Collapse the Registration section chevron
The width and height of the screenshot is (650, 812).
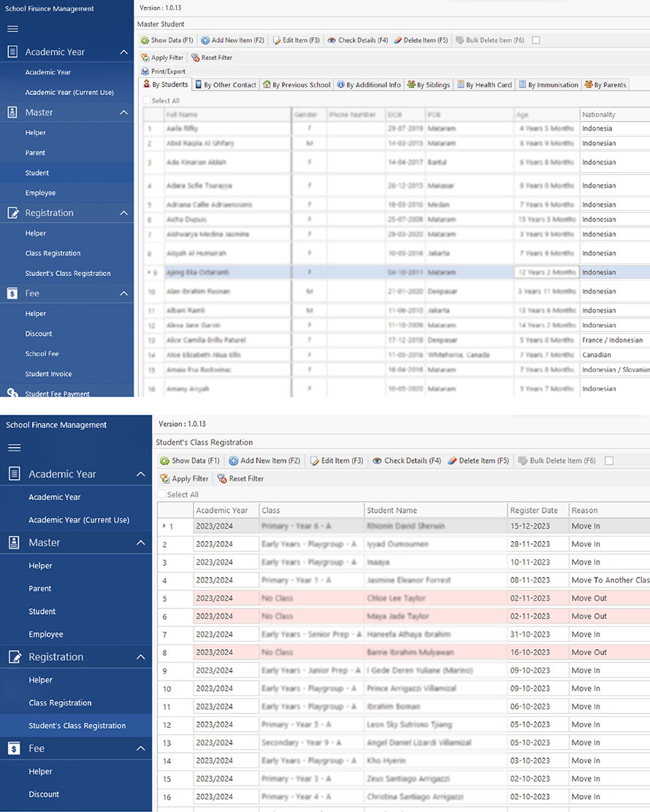point(122,212)
